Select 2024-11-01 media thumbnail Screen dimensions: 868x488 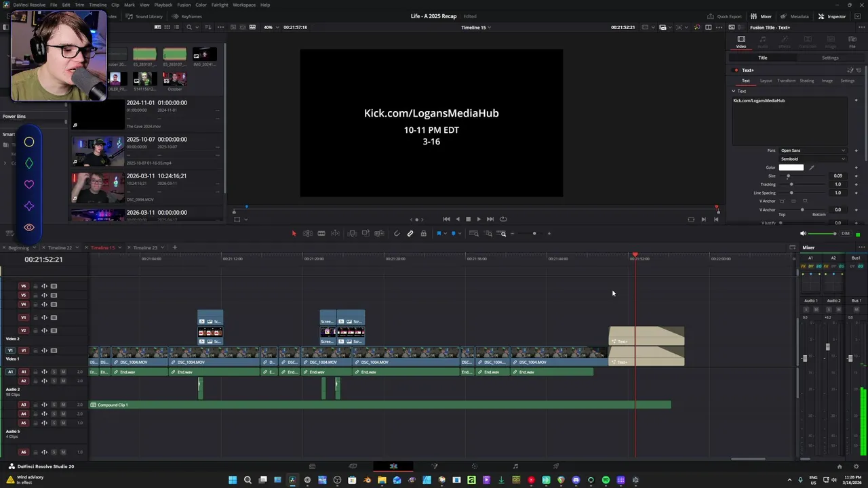coord(98,115)
